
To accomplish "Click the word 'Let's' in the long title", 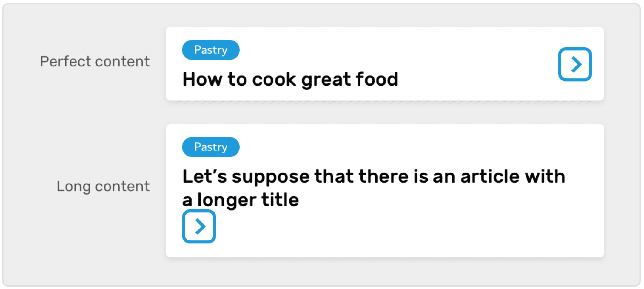I will (x=205, y=176).
